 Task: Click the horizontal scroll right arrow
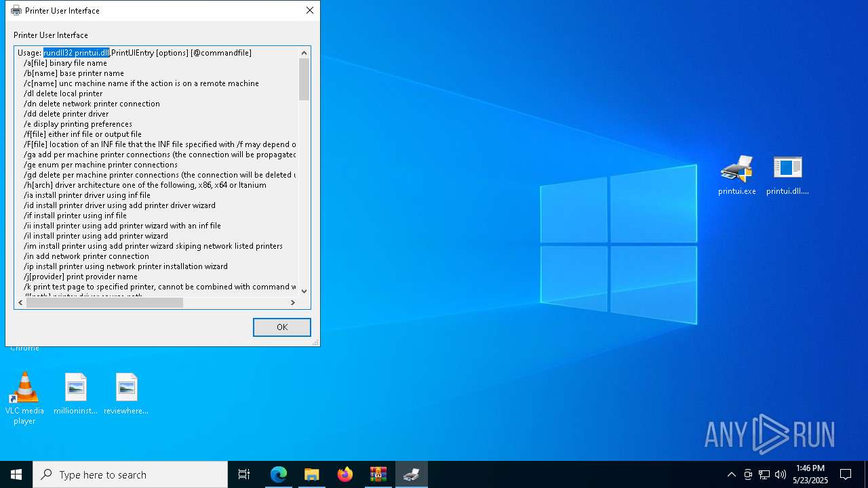pyautogui.click(x=292, y=303)
